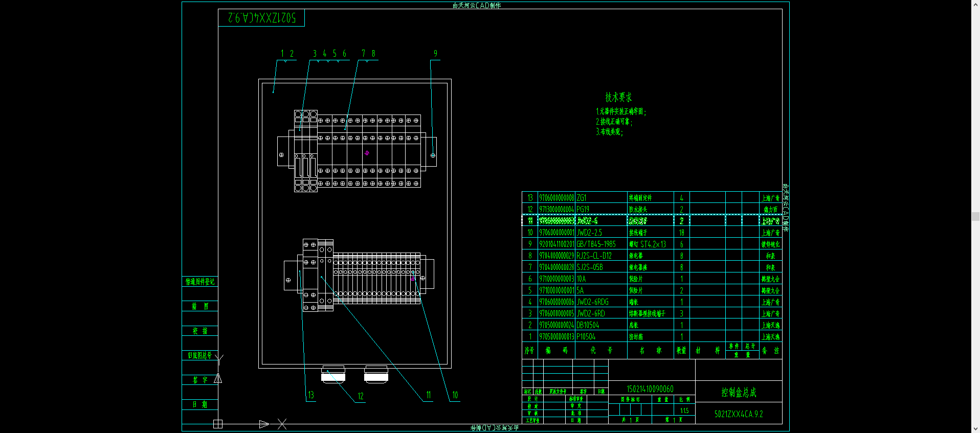Click part code SJ2S-05B
Screen dimensions: 980x433
pos(590,267)
